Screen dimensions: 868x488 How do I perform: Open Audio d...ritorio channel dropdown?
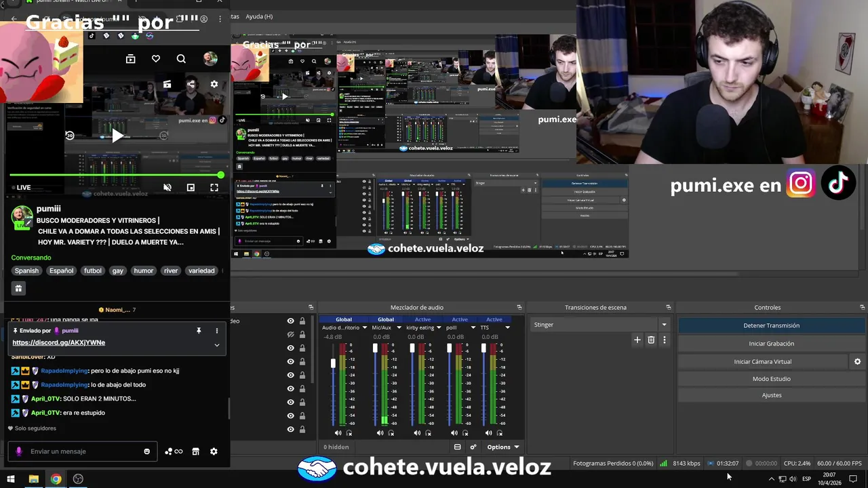tap(365, 328)
